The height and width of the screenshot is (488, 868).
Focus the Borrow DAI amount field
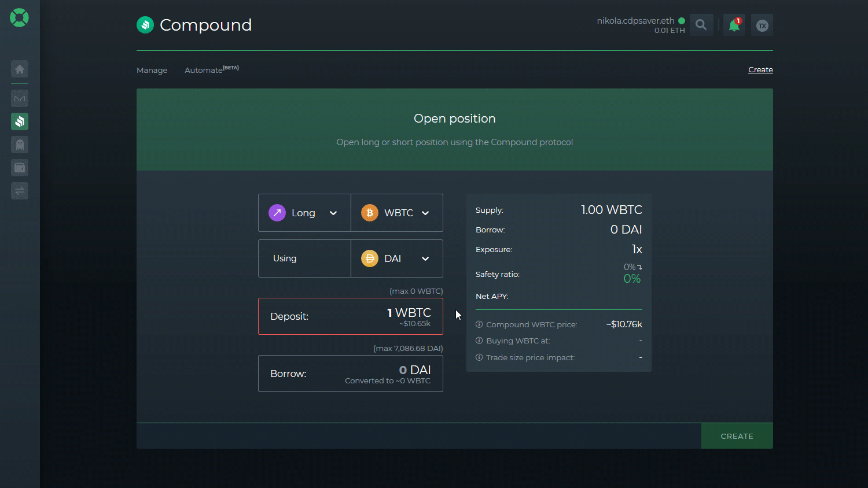[x=351, y=374]
